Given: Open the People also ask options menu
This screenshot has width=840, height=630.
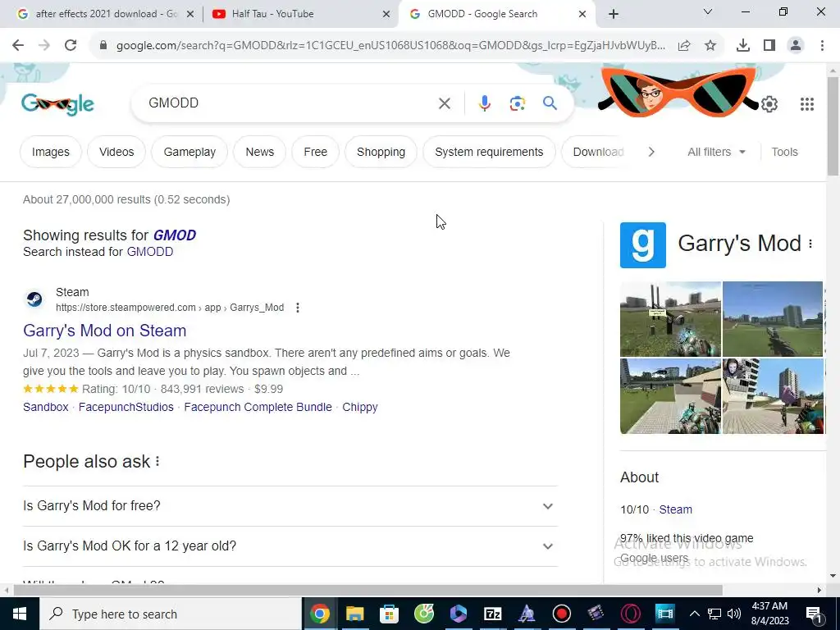Looking at the screenshot, I should [x=157, y=461].
